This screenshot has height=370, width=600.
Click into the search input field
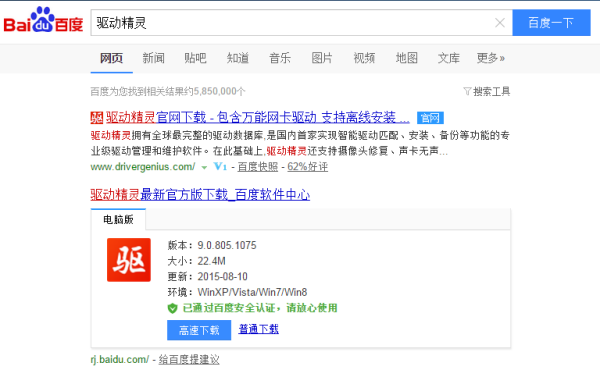[x=293, y=23]
